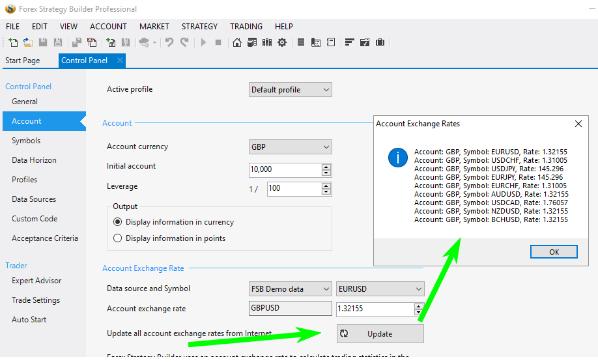Open the MARKET menu
Screen dimensions: 598x364
(x=154, y=26)
